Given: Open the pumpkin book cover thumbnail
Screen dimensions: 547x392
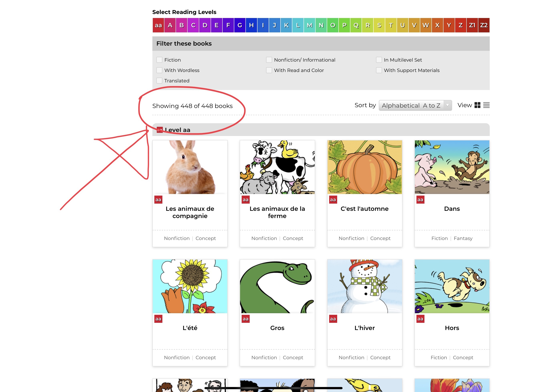Looking at the screenshot, I should (364, 167).
